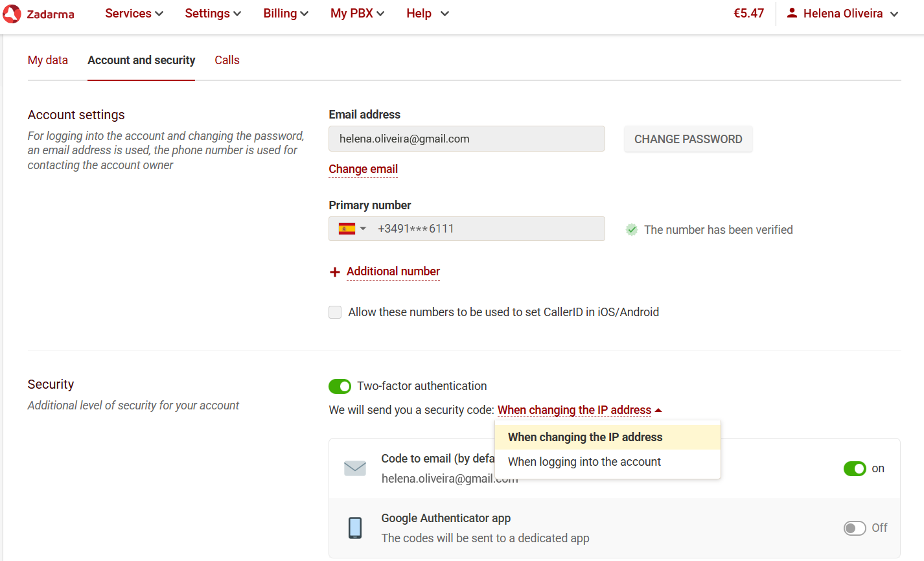
Task: Click the user profile icon beside Helena Oliveira
Action: (792, 12)
